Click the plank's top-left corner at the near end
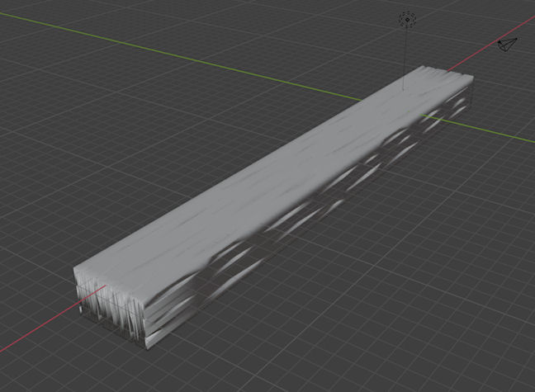 point(76,271)
